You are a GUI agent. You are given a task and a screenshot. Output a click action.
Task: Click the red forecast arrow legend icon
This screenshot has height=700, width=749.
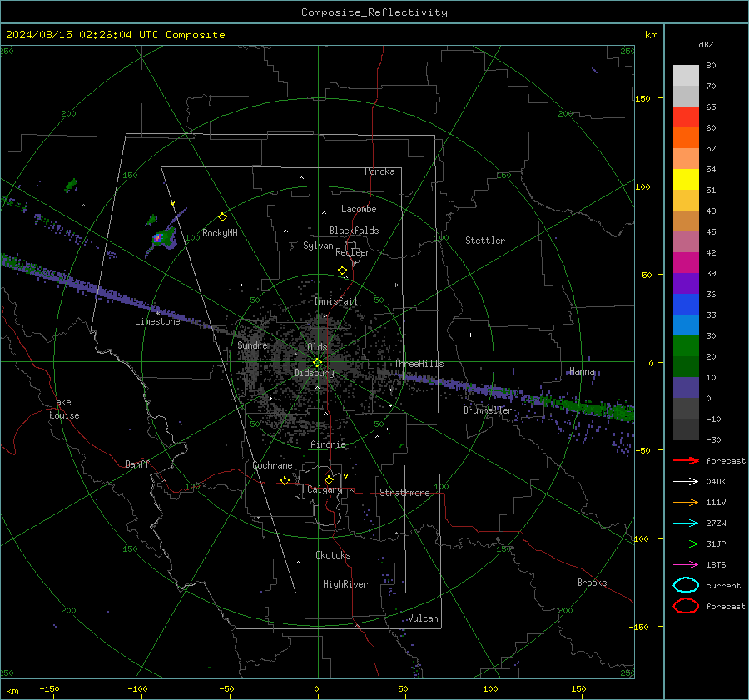click(686, 460)
